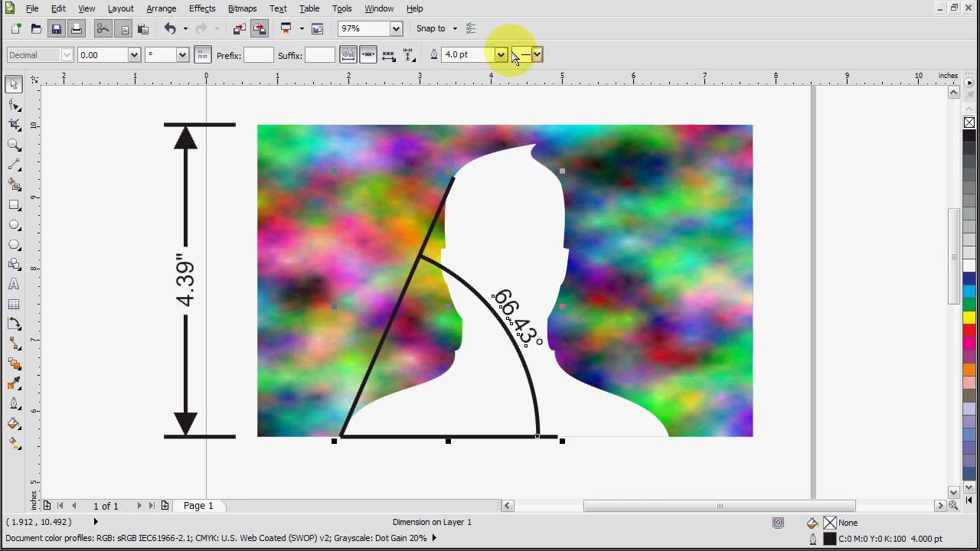Save the document

56,28
